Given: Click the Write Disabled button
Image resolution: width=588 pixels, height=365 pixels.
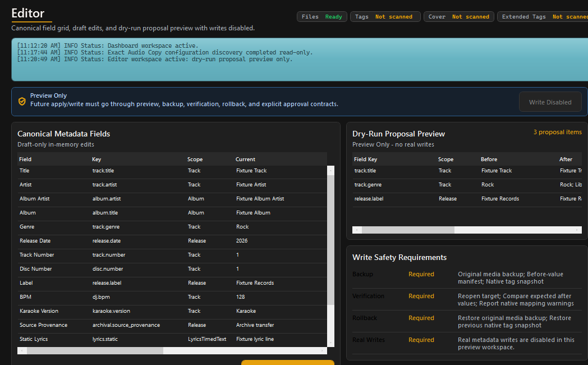Looking at the screenshot, I should coord(550,102).
